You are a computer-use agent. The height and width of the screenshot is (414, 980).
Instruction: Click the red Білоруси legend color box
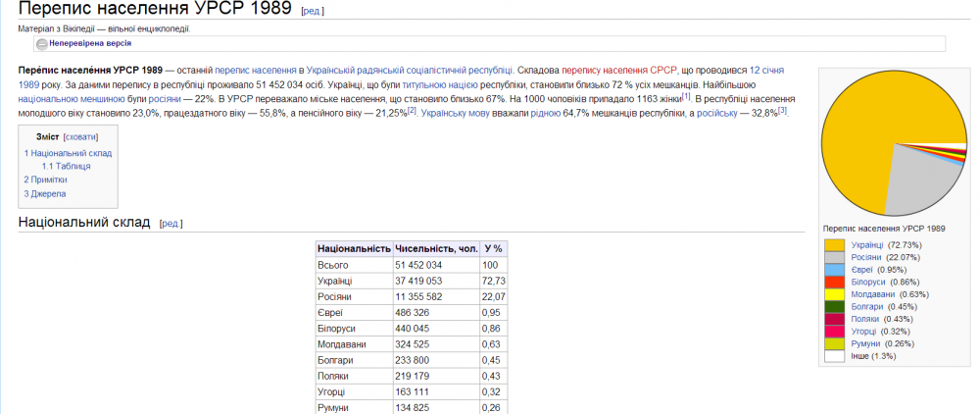(834, 283)
